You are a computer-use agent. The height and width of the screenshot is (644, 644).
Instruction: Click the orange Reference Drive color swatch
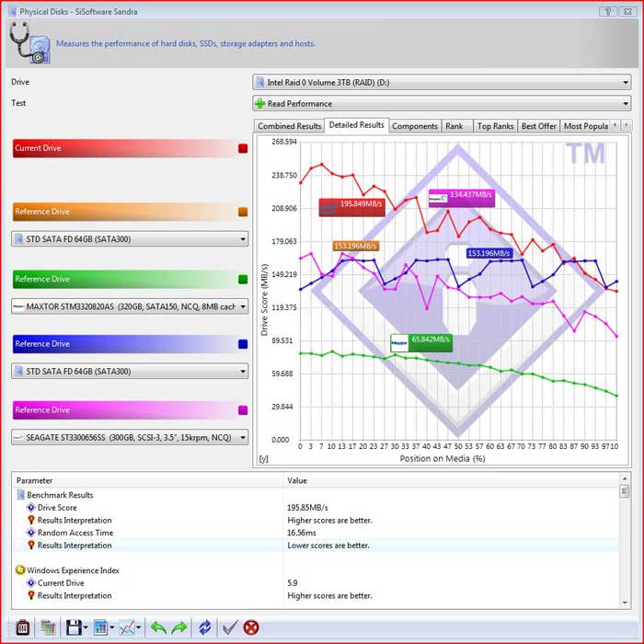(x=243, y=212)
